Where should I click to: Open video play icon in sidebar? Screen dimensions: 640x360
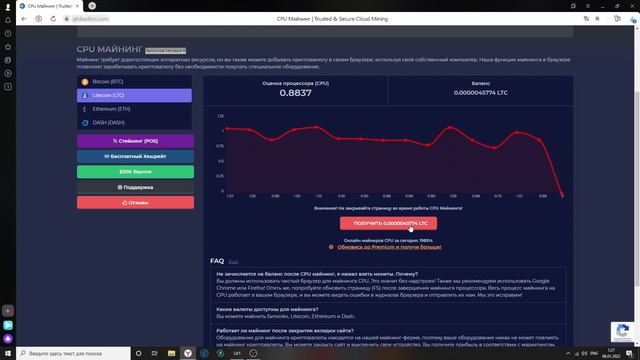tap(8, 73)
